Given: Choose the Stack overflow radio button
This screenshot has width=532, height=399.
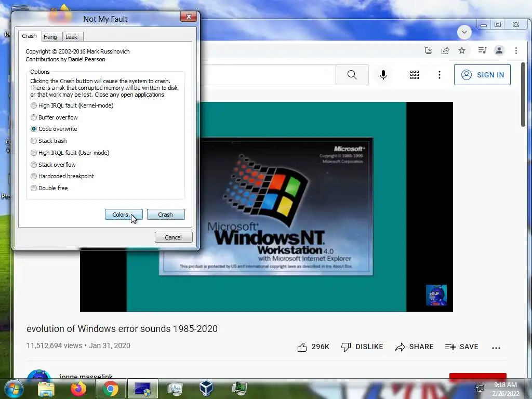Looking at the screenshot, I should click(54, 165).
